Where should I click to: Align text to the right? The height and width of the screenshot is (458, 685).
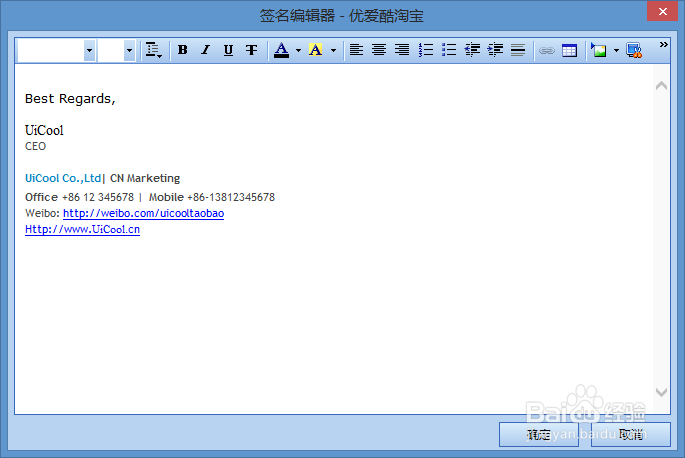[402, 50]
